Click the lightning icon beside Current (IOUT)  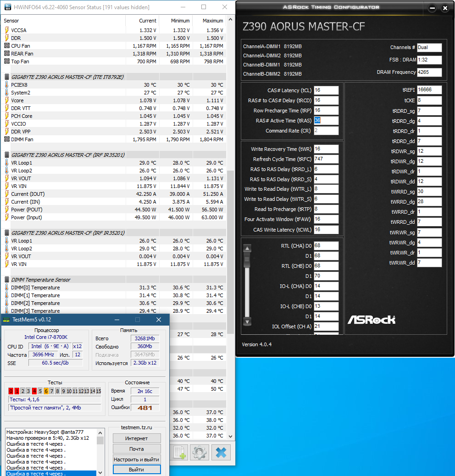[7, 194]
